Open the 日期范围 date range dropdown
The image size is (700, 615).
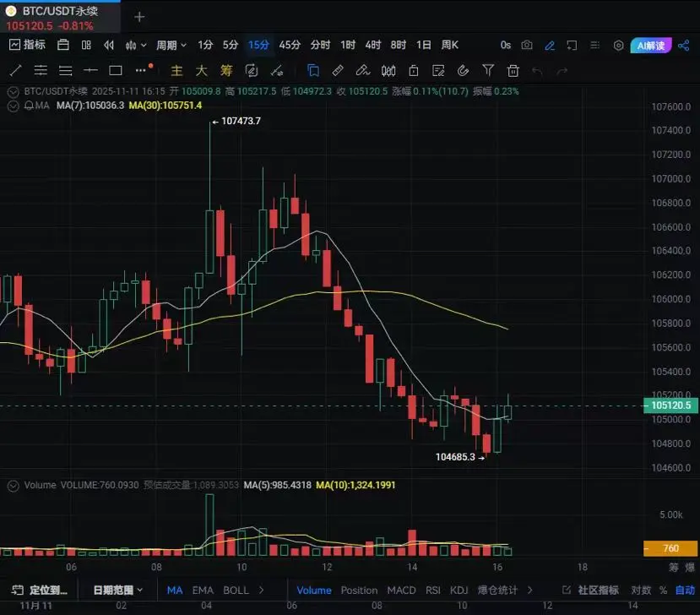pos(118,590)
